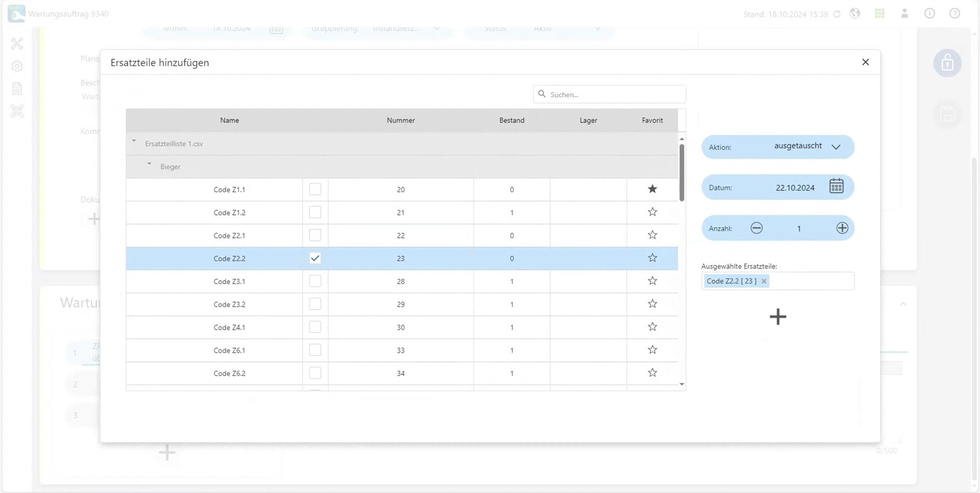Collapse the Bieger subgroup
980x493 pixels.
(149, 165)
